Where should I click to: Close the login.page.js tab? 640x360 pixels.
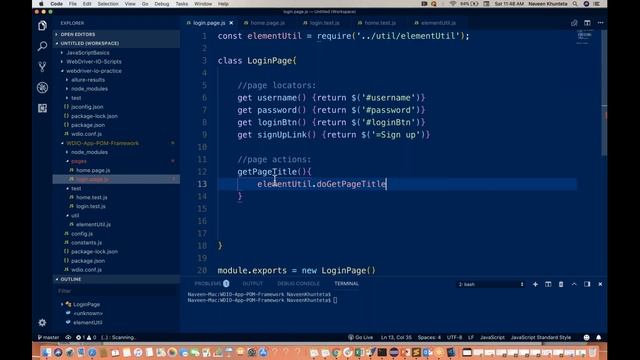[x=231, y=23]
